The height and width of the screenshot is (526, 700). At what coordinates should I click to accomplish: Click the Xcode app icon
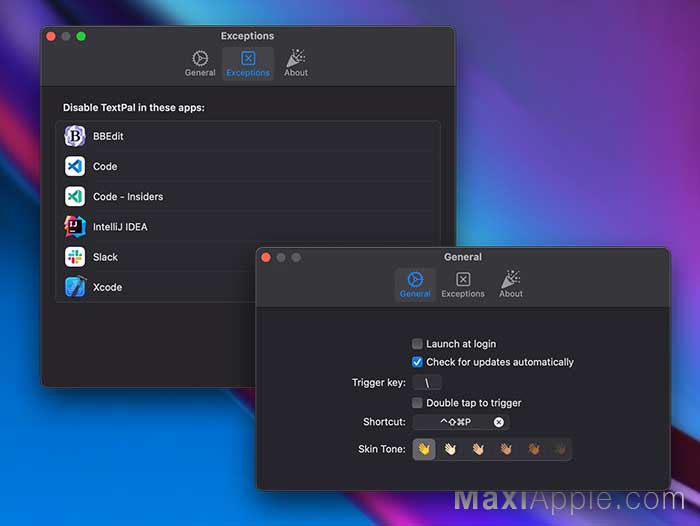tap(75, 287)
